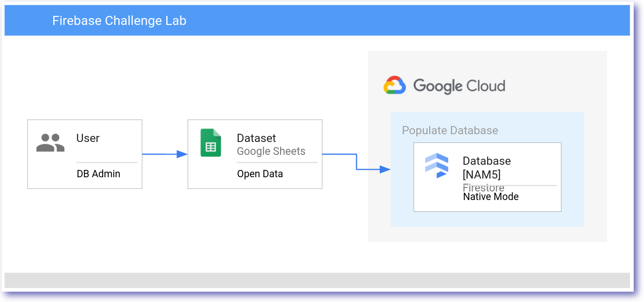Select the Firebase Challenge Lab title
644x302 pixels.
(x=119, y=21)
